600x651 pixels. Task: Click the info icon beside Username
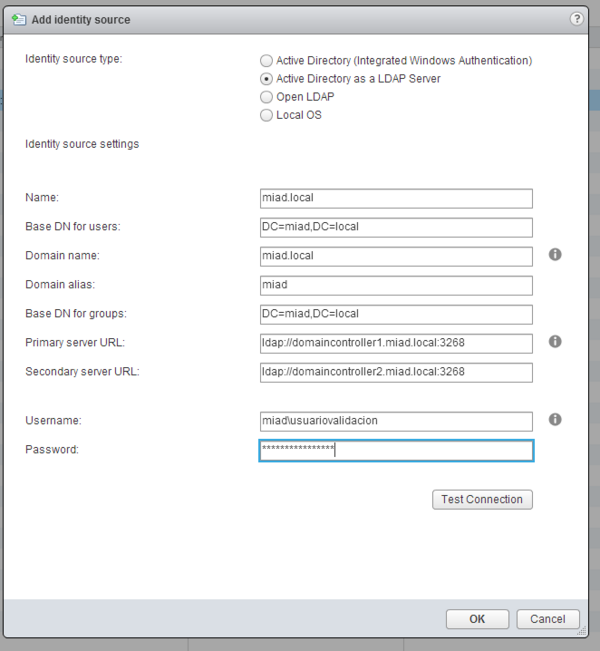click(x=555, y=420)
